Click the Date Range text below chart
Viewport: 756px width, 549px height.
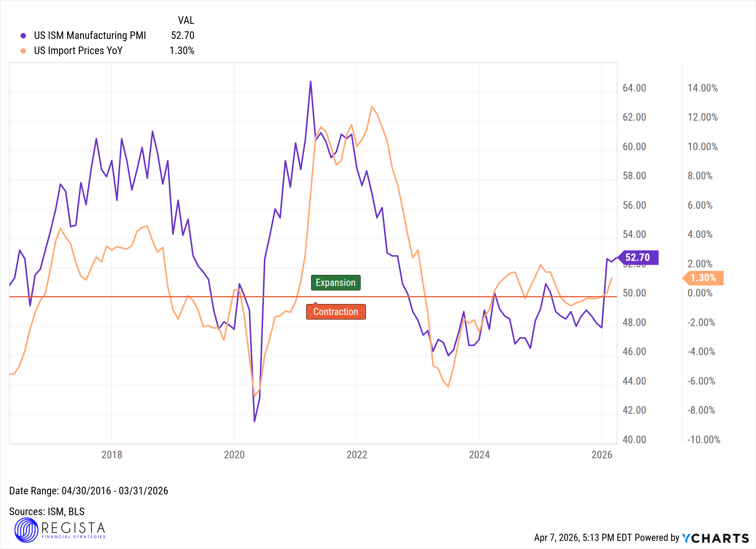click(x=88, y=491)
